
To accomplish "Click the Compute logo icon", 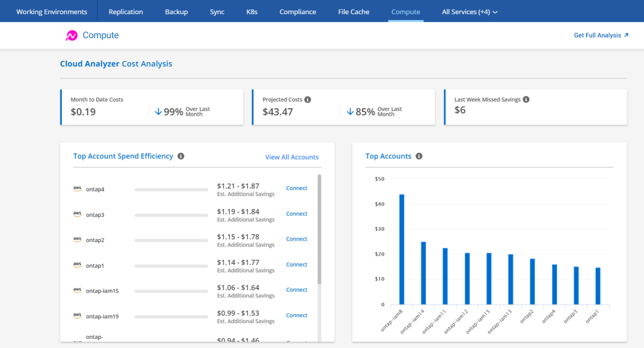I will [71, 35].
